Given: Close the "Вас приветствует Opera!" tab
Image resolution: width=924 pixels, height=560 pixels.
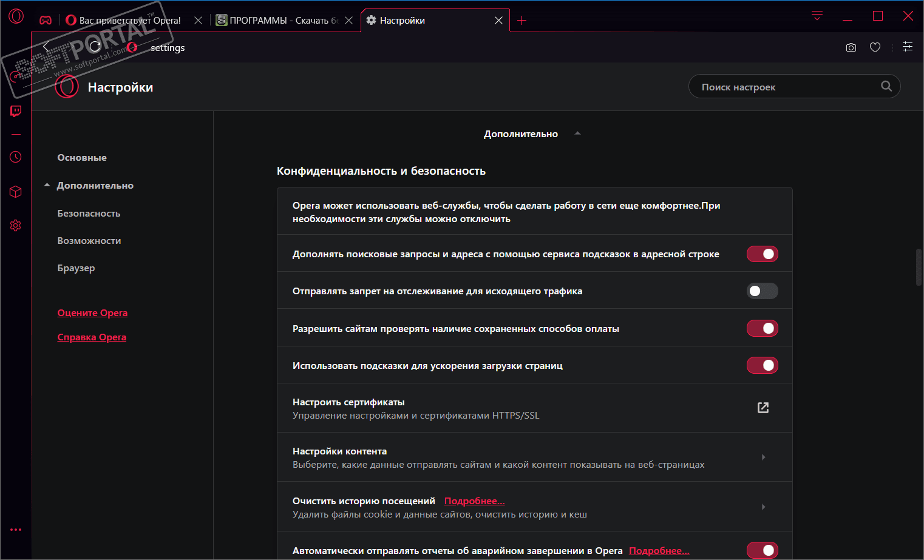Looking at the screenshot, I should (x=198, y=21).
